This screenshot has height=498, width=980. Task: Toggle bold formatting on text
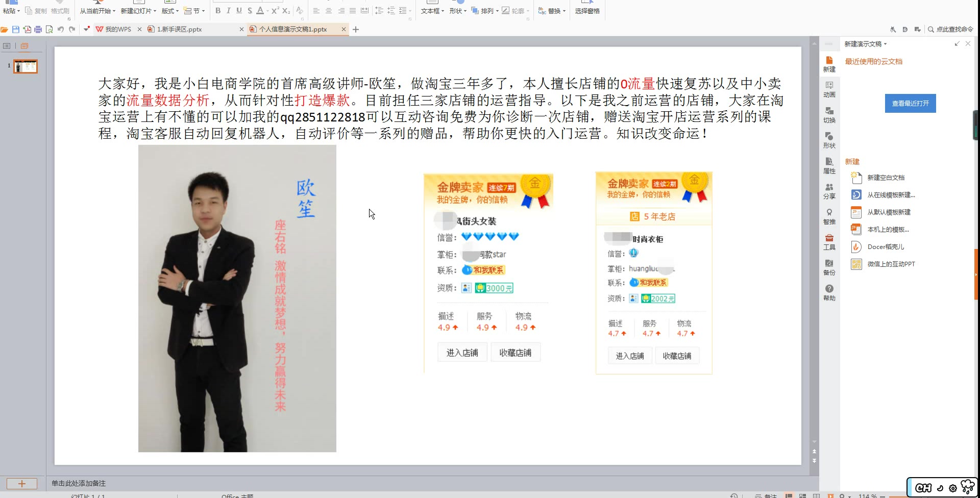(217, 10)
